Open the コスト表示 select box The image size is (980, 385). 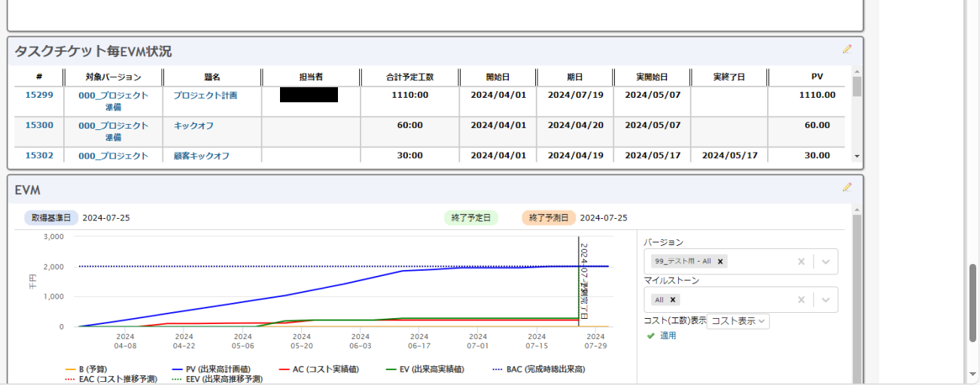[x=738, y=321]
